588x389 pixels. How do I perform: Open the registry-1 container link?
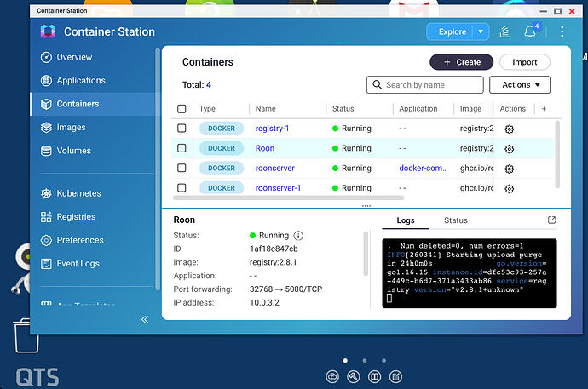[x=272, y=129]
